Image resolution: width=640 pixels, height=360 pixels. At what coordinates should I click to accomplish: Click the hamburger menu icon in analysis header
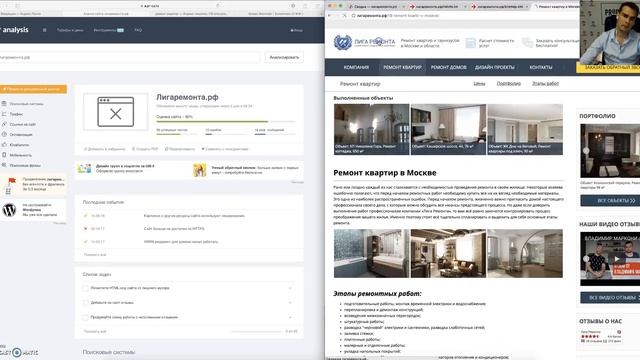point(44,30)
